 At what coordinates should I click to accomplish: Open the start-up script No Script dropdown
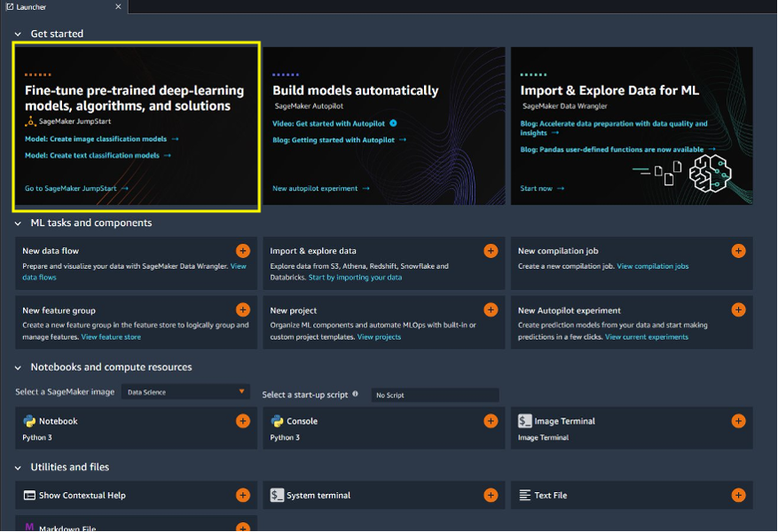[x=435, y=395]
